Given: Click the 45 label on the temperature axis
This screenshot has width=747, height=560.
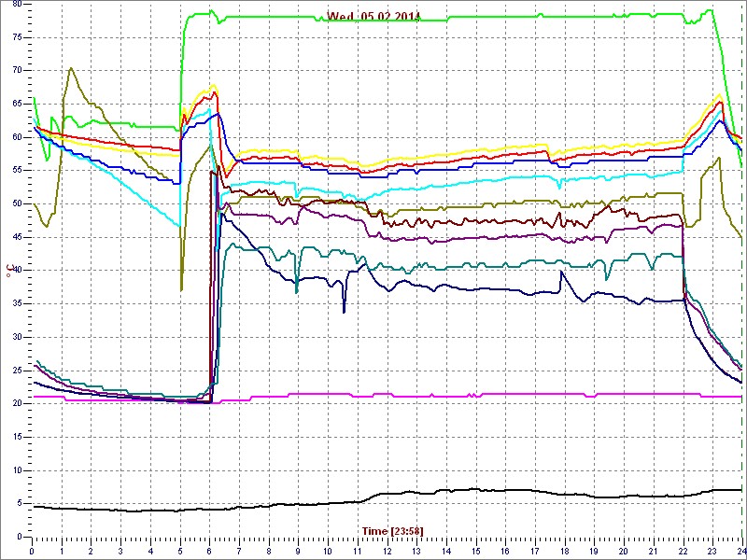Looking at the screenshot, I should (18, 238).
